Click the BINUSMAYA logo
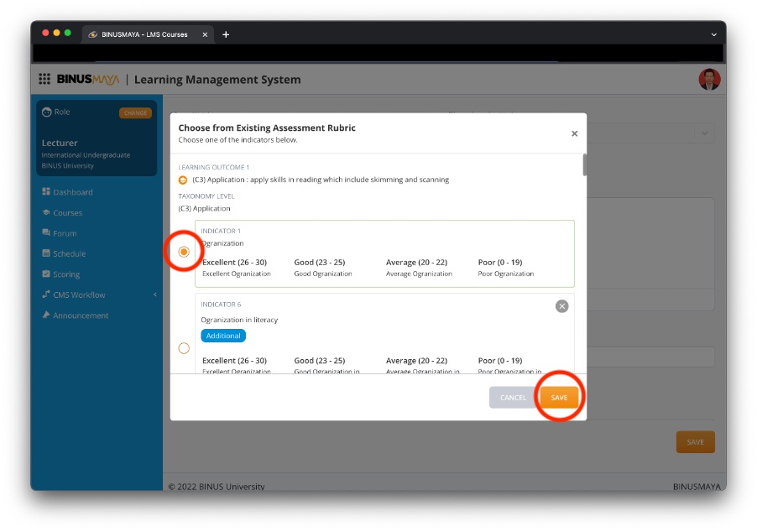 tap(88, 79)
